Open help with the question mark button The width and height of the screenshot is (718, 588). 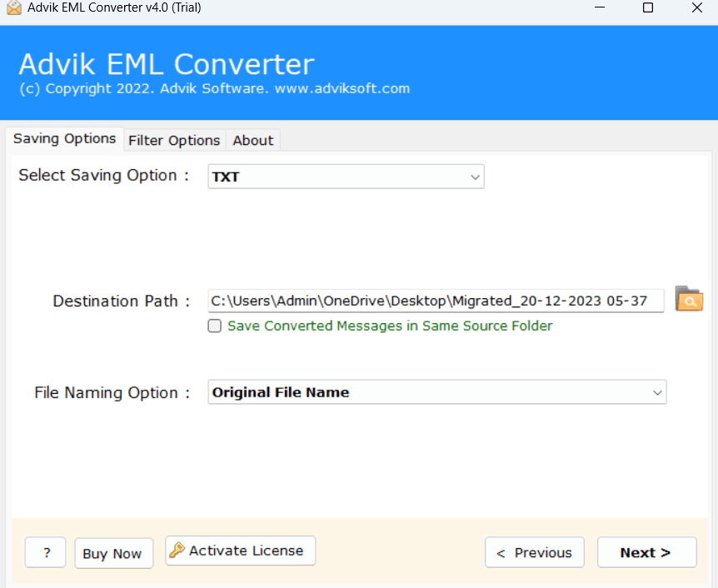coord(45,552)
